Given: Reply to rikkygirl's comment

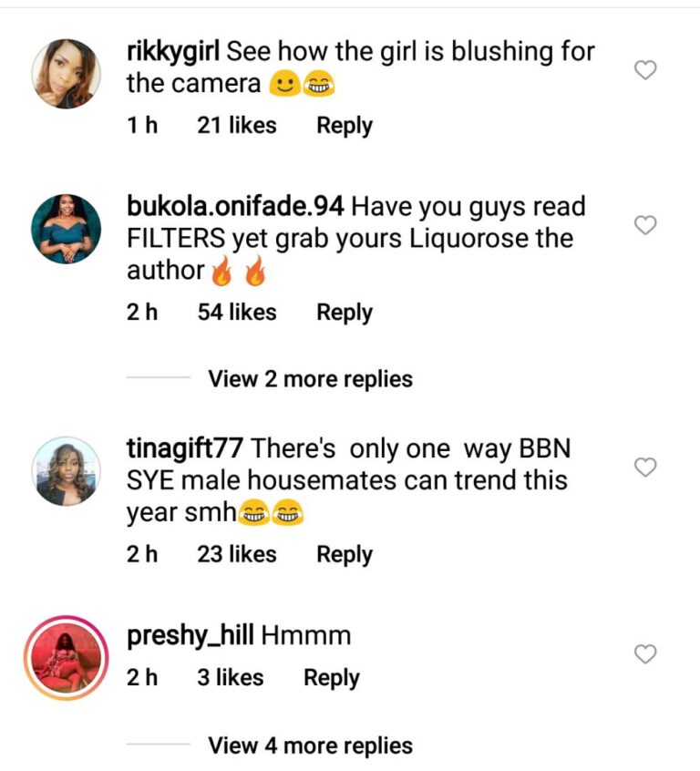Looking at the screenshot, I should 345,126.
